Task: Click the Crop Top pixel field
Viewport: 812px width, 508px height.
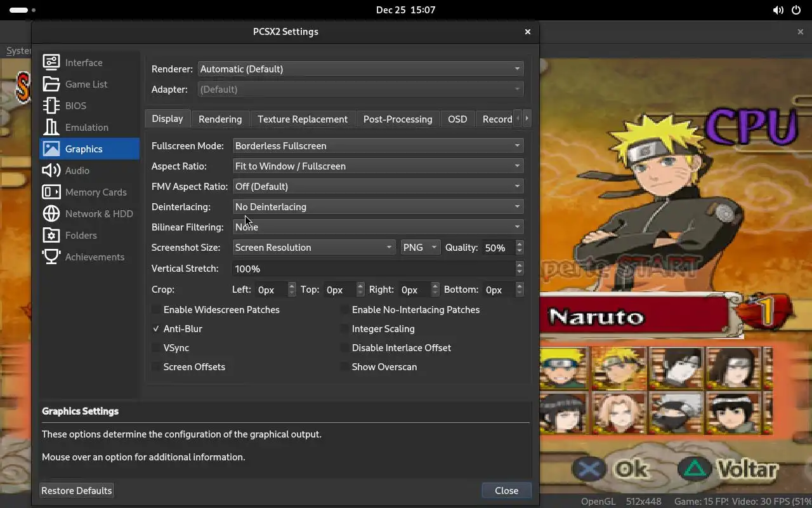Action: [344, 289]
